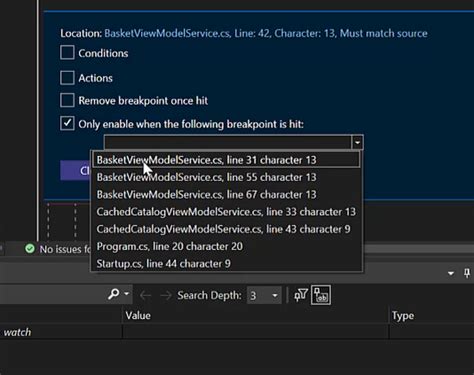The width and height of the screenshot is (474, 375).
Task: Pick BasketViewModelService.cs line 67 character 13
Action: 226,195
